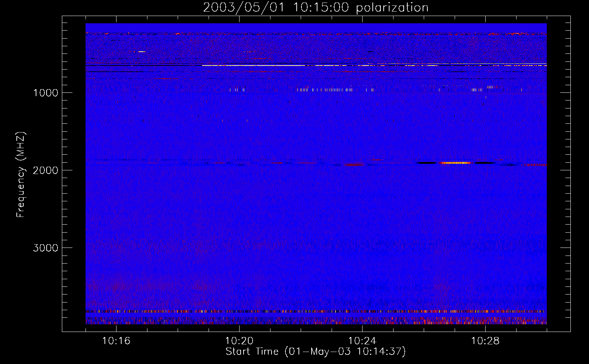Select the 1000 frequency tick label
Screen dimensions: 589x364
click(46, 93)
